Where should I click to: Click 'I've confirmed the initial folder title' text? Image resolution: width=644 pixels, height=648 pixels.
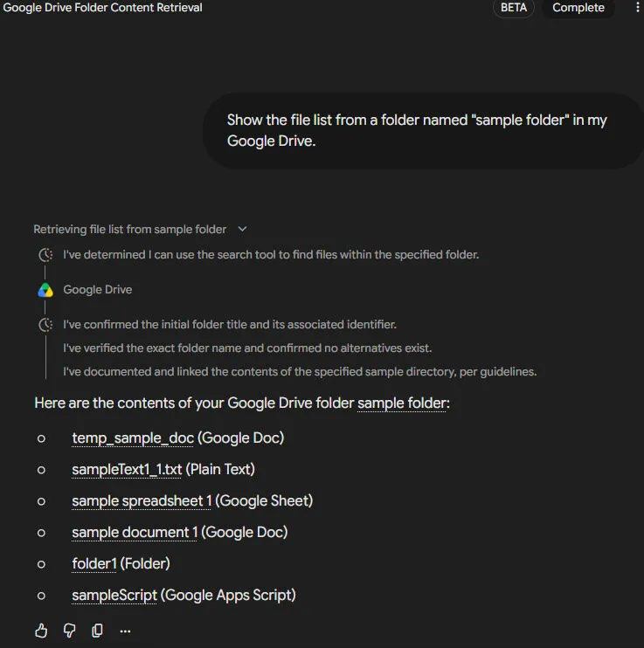coord(230,324)
